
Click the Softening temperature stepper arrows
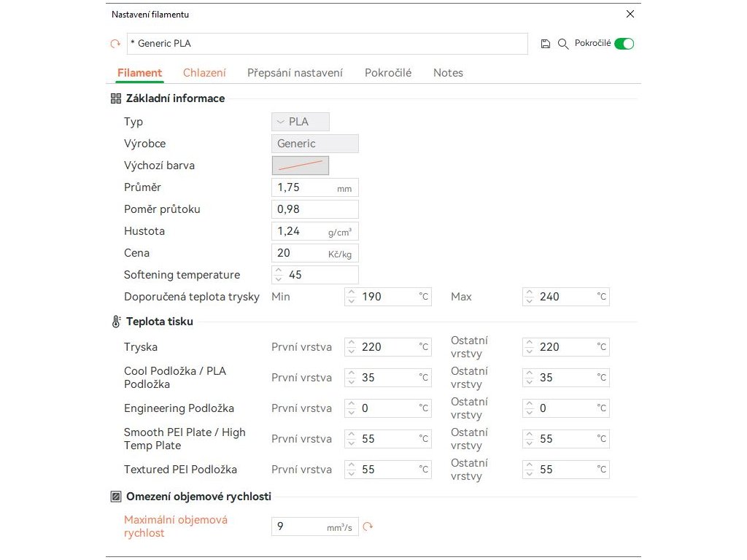tap(278, 275)
